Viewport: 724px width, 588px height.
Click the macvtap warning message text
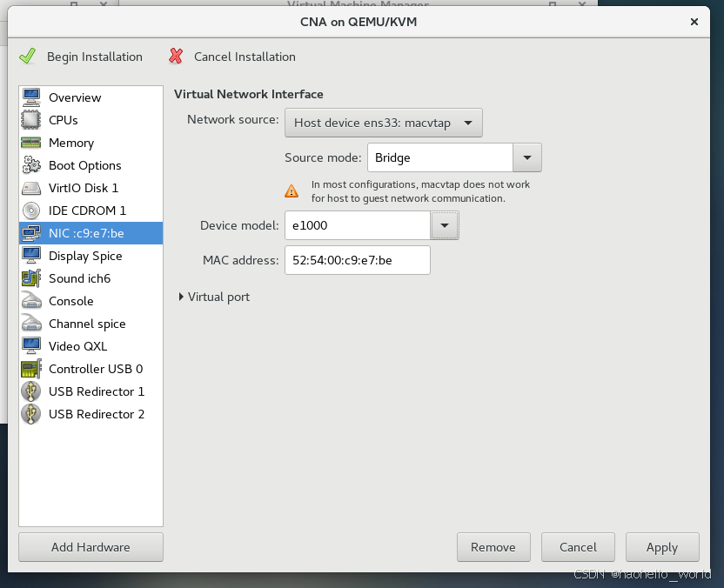coord(420,191)
